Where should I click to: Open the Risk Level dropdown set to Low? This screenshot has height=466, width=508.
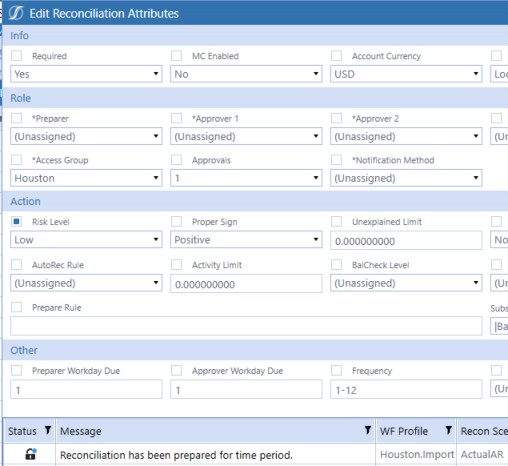tap(86, 239)
